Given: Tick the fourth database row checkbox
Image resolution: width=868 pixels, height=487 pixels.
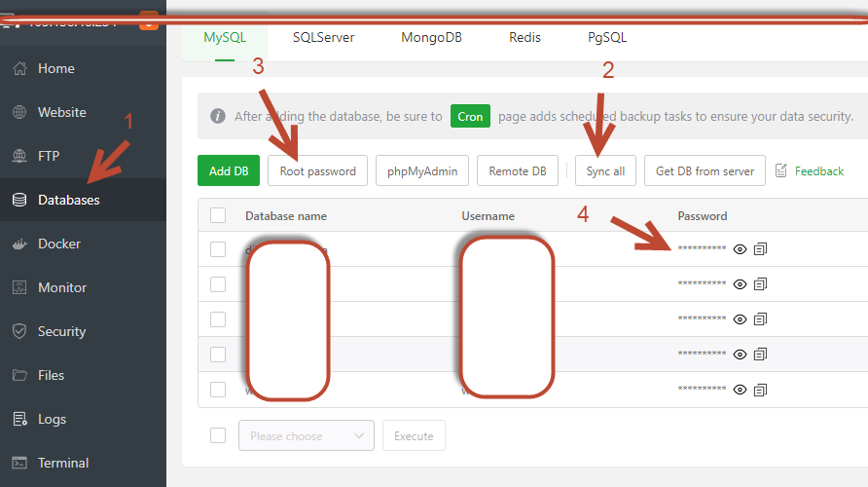Looking at the screenshot, I should pyautogui.click(x=218, y=354).
